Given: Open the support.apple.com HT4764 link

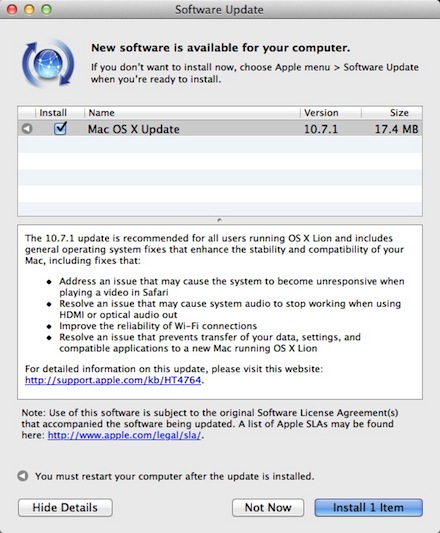Looking at the screenshot, I should [x=113, y=380].
